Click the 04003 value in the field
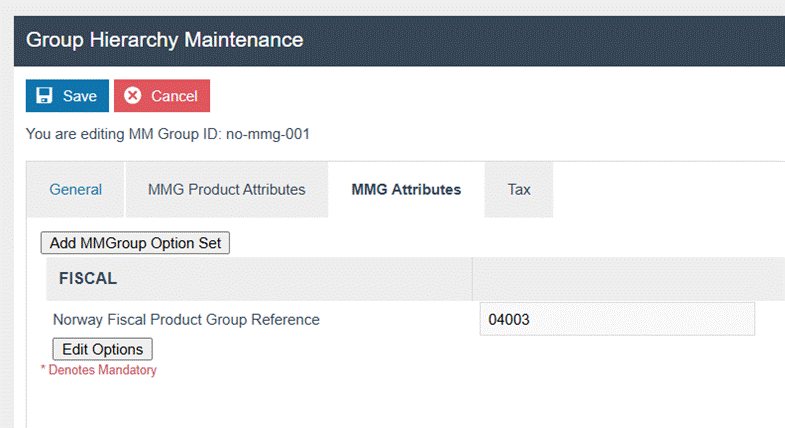The image size is (785, 428). tap(508, 320)
